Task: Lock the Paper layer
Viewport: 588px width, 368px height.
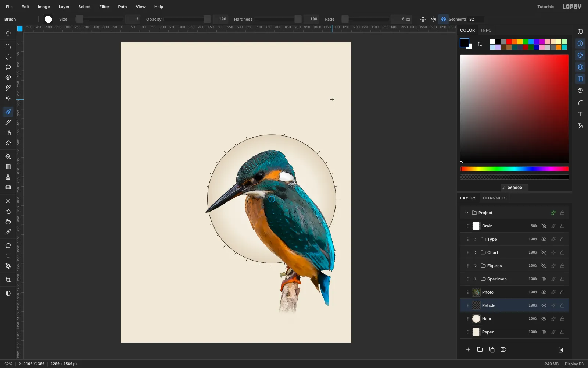Action: click(x=562, y=332)
